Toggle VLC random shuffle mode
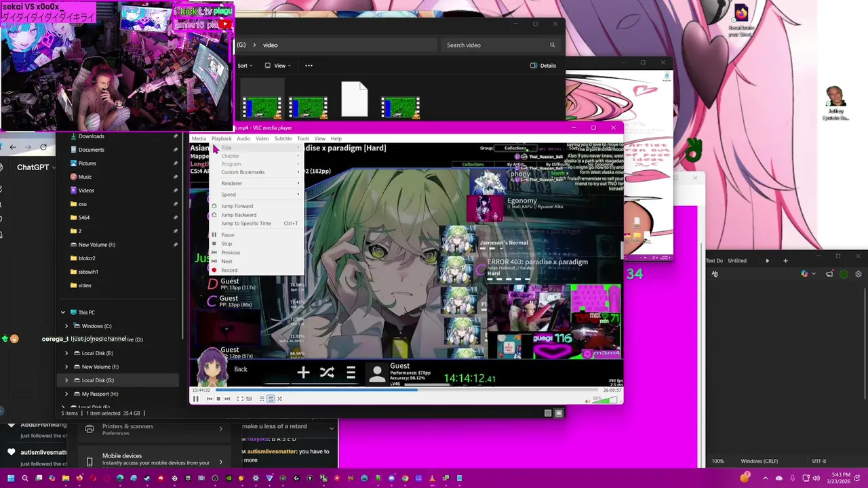This screenshot has height=488, width=868. pyautogui.click(x=279, y=399)
